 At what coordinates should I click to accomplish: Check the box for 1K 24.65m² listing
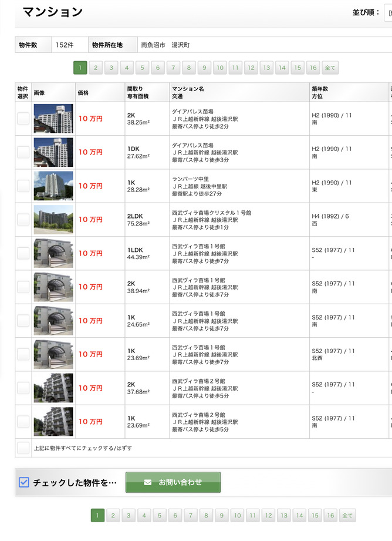pos(23,321)
